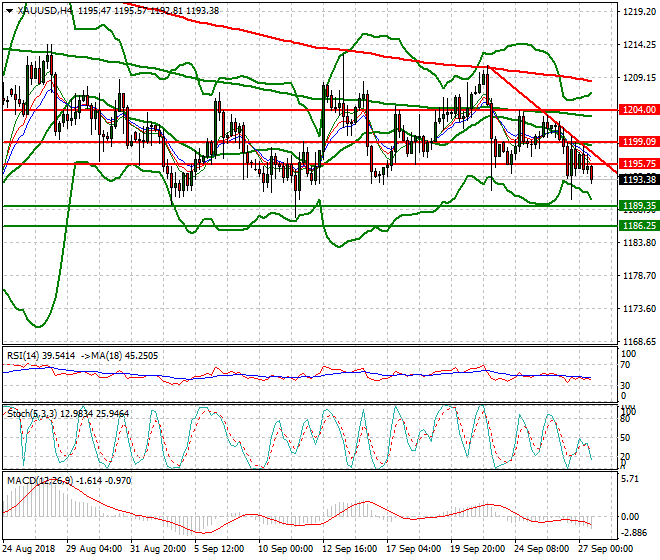
Task: Click the 19 Sep 20:00 time label
Action: coord(477,549)
